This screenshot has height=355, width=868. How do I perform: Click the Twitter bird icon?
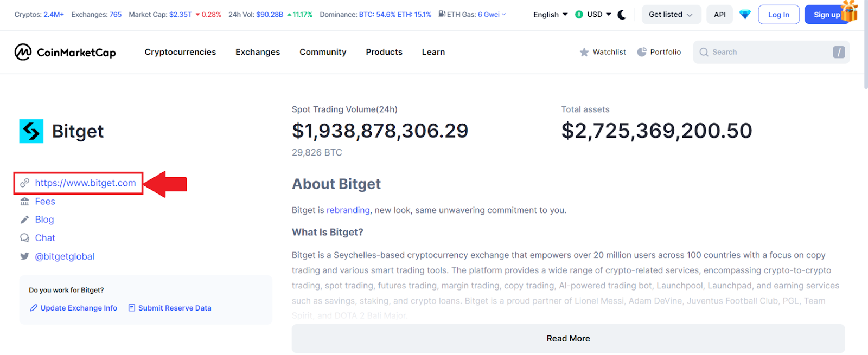[x=24, y=256]
